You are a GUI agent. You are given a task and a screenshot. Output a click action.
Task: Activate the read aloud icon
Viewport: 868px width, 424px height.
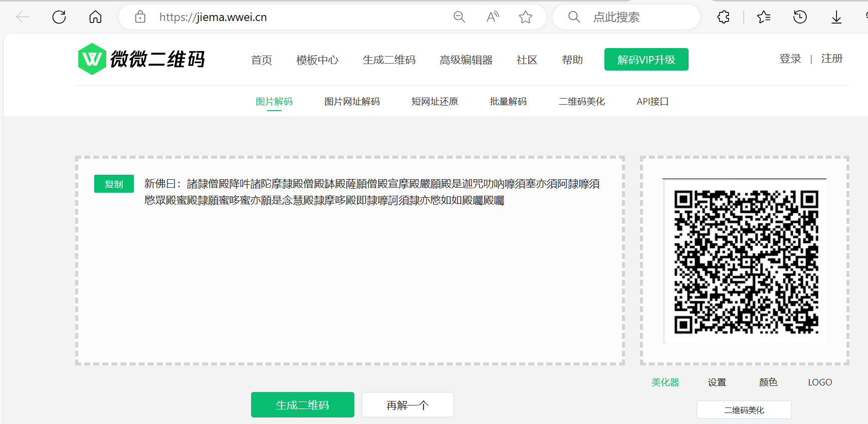[x=493, y=17]
